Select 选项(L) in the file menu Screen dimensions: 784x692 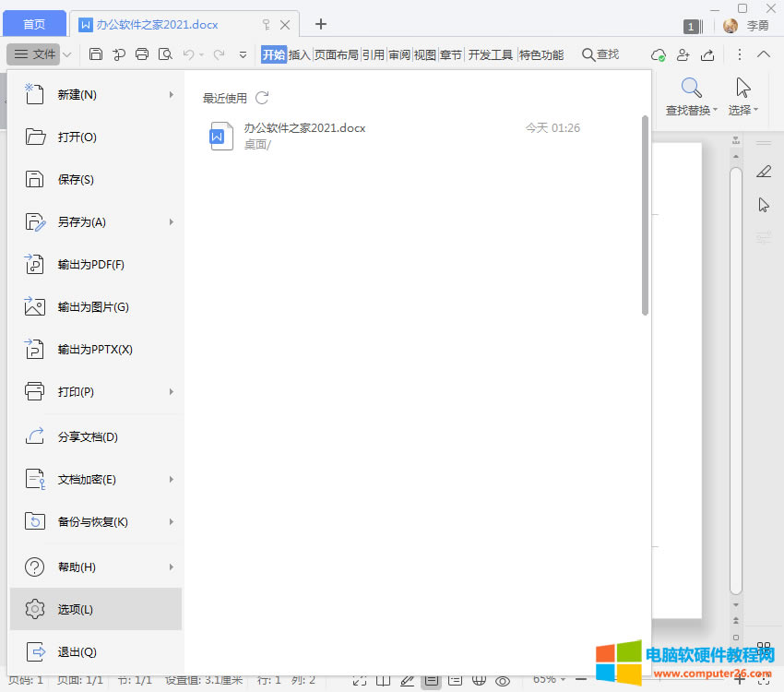click(96, 609)
